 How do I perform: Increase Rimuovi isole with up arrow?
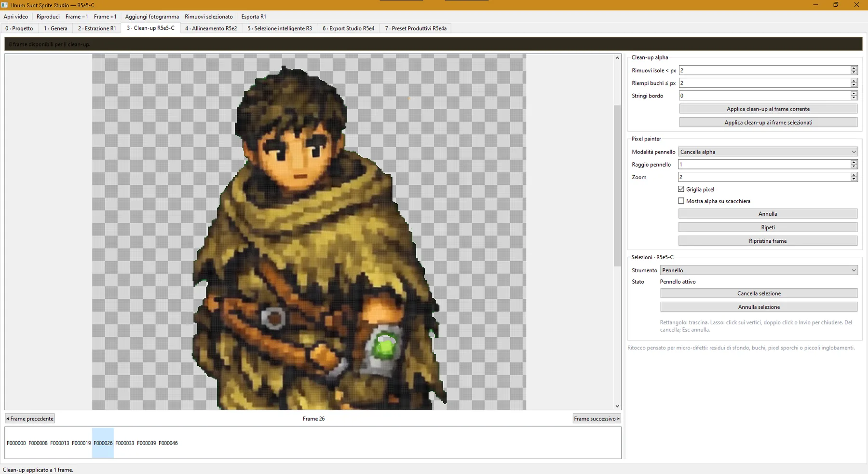point(854,68)
